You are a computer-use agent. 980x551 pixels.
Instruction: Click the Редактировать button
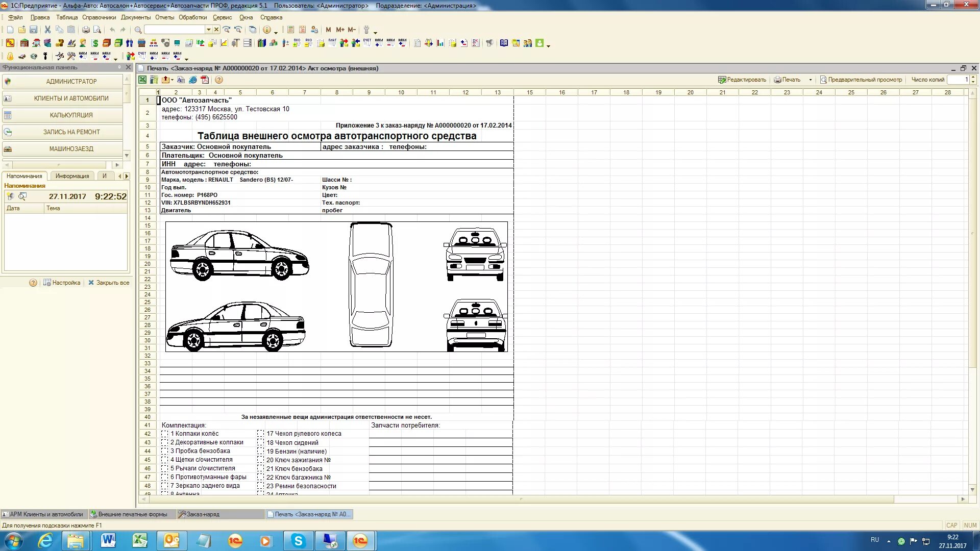pyautogui.click(x=742, y=80)
